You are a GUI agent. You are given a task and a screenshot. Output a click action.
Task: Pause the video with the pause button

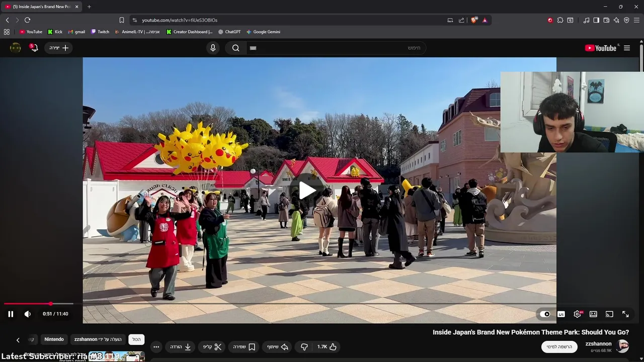tap(11, 314)
